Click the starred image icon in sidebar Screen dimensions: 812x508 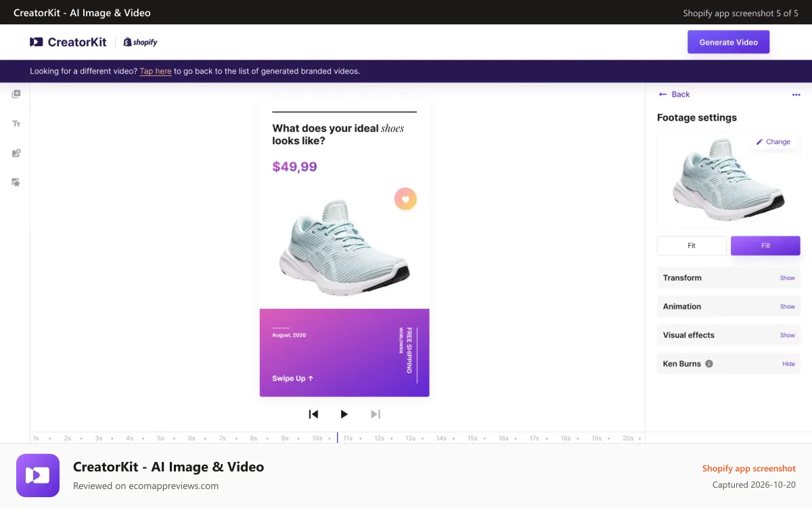click(x=16, y=182)
